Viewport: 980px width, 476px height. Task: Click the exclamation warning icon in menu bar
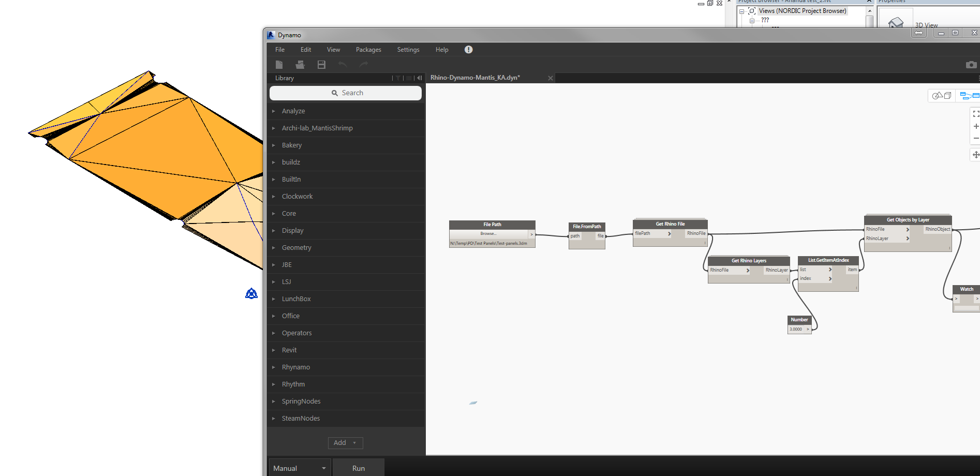tap(468, 50)
